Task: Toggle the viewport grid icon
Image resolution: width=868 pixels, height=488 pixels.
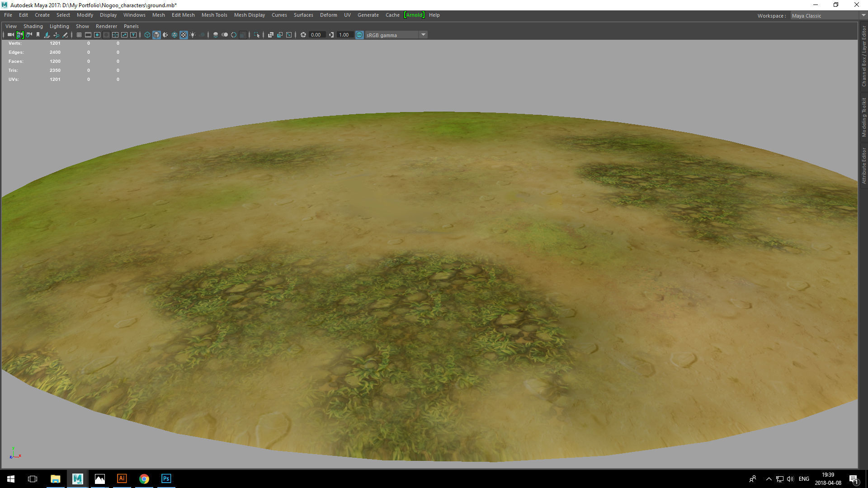Action: pyautogui.click(x=79, y=35)
